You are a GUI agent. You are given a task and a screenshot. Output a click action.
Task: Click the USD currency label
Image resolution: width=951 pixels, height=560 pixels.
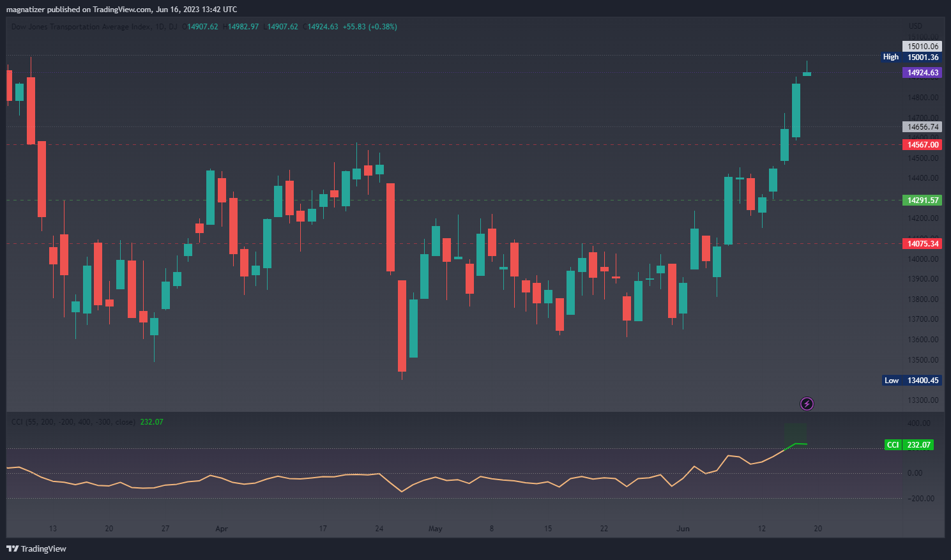(x=915, y=26)
